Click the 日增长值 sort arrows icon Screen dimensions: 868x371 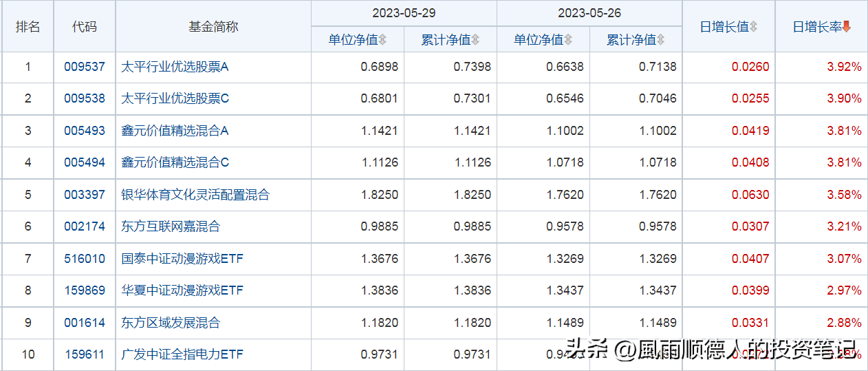pyautogui.click(x=754, y=27)
